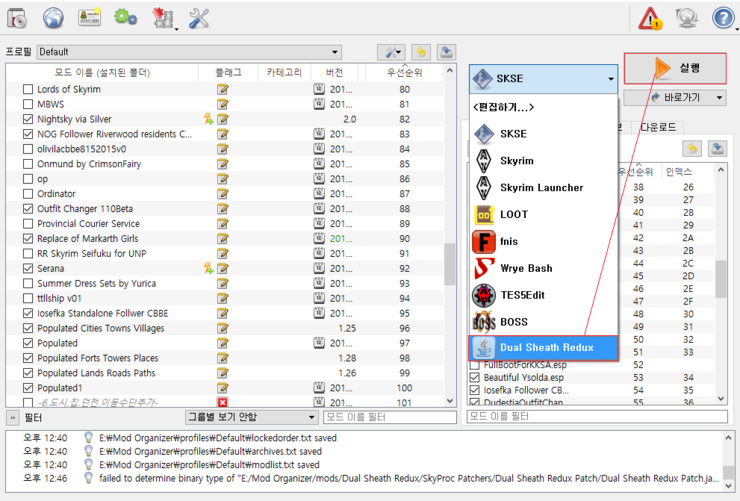Disable Nightsky via Silver mod checkbox
740x501 pixels.
click(28, 119)
